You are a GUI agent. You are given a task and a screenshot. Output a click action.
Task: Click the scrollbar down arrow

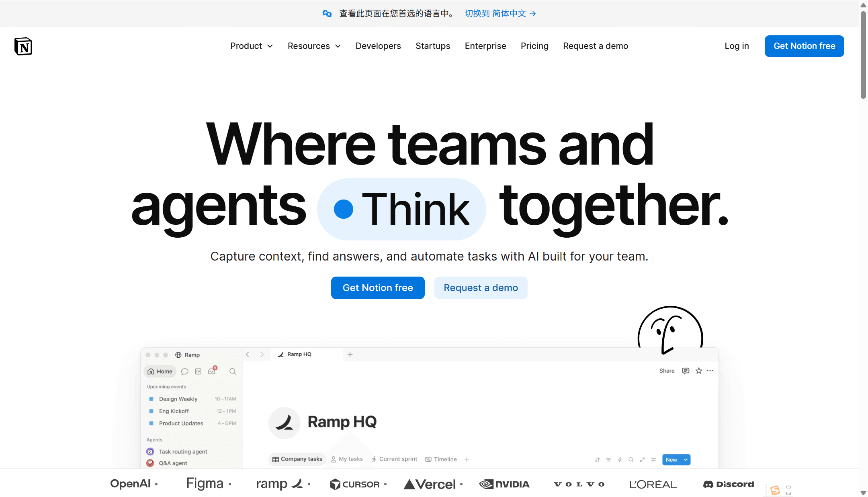pos(863,493)
